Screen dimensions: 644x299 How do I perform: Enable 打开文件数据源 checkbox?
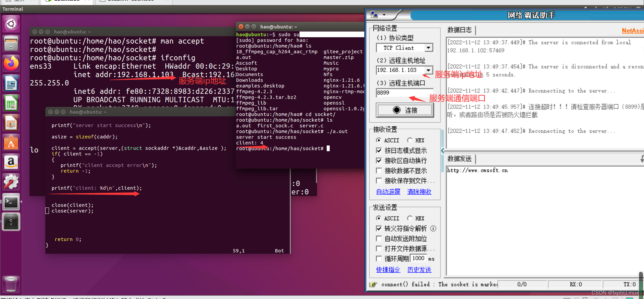tap(379, 249)
